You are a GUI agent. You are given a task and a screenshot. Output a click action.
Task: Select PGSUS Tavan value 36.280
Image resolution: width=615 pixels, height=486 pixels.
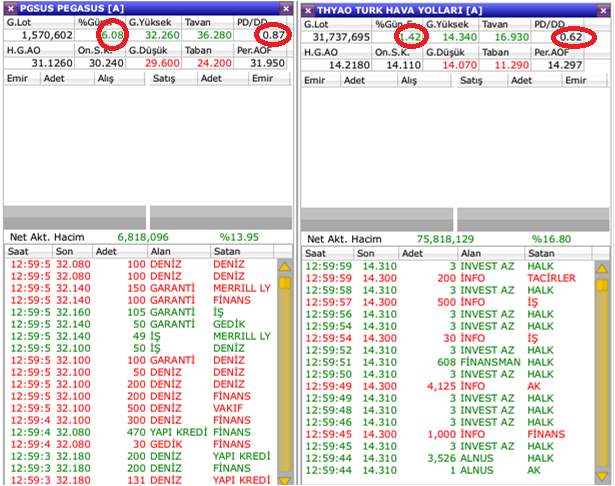tap(214, 35)
